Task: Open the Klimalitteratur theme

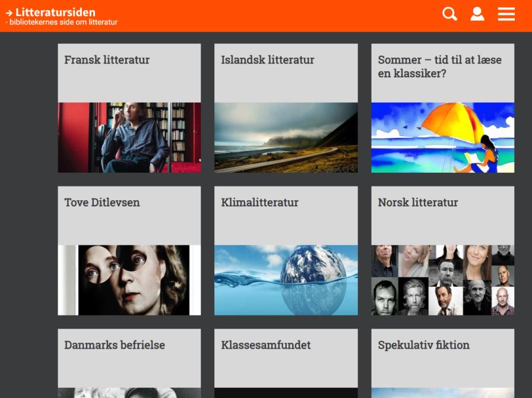Action: 259,202
